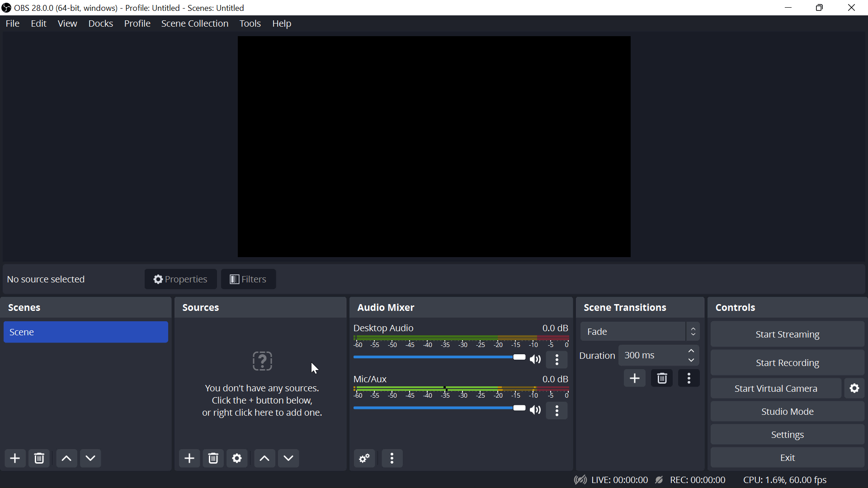Click Scene Transitions properties icon
The image size is (868, 488).
pyautogui.click(x=689, y=378)
